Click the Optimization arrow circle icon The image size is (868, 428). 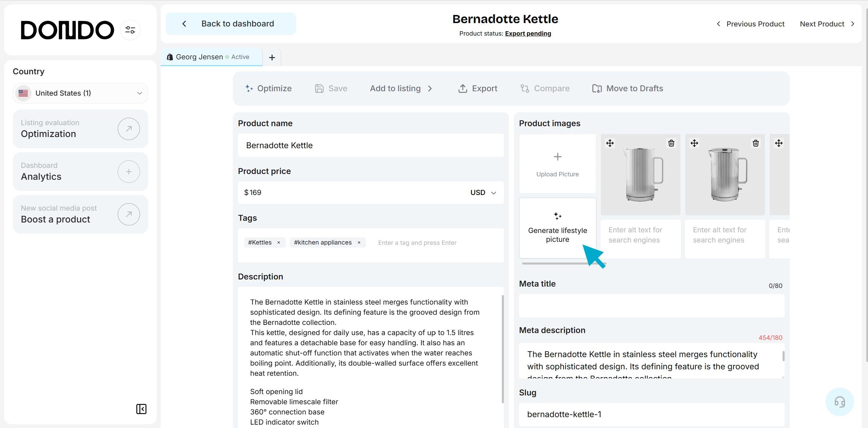pyautogui.click(x=129, y=129)
